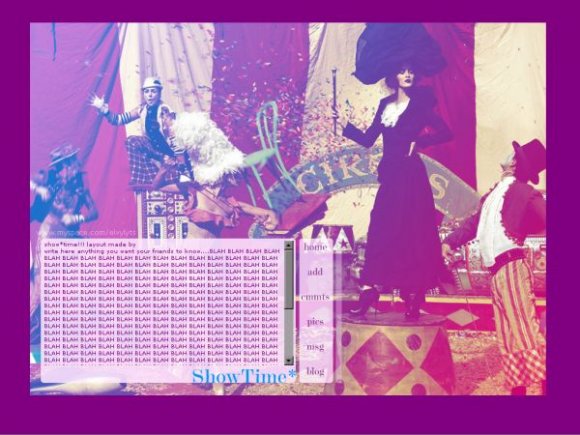Open the blog link
The width and height of the screenshot is (580, 435).
point(315,371)
